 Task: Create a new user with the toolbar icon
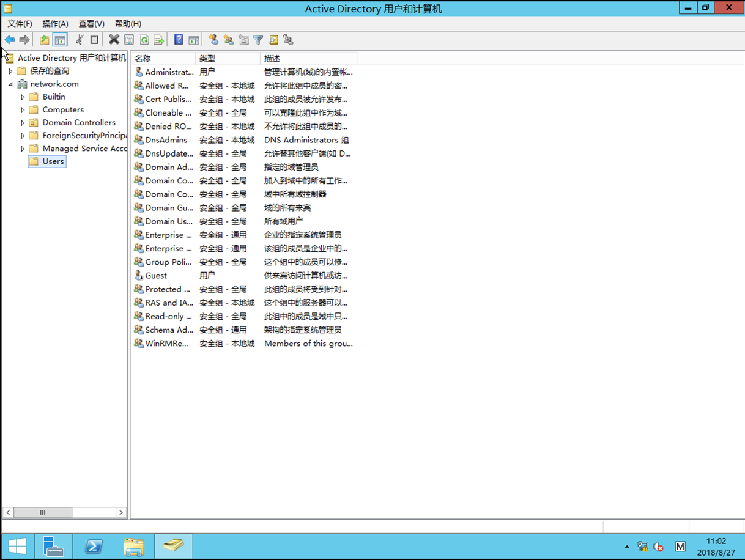click(213, 40)
